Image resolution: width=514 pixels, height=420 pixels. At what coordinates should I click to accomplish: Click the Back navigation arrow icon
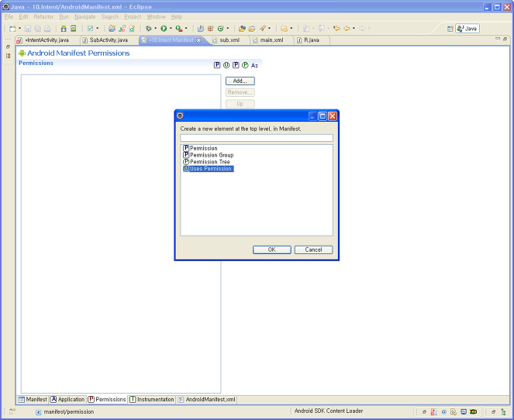tap(347, 29)
